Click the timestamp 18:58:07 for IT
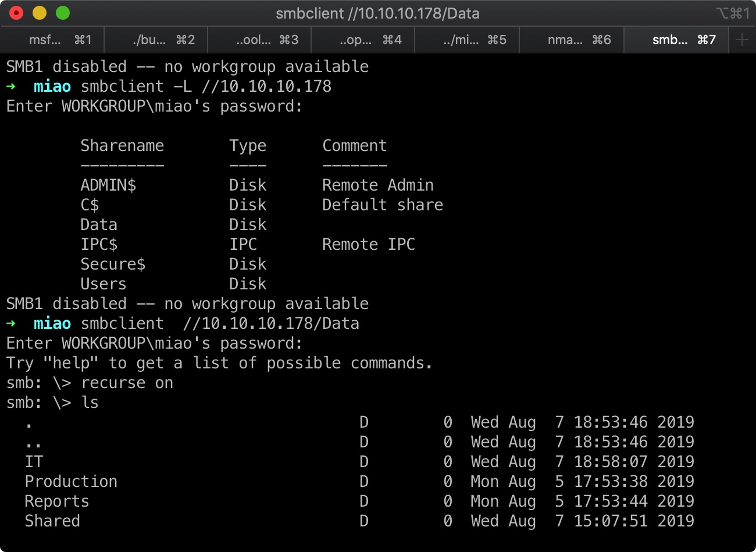This screenshot has width=756, height=552. 611,462
